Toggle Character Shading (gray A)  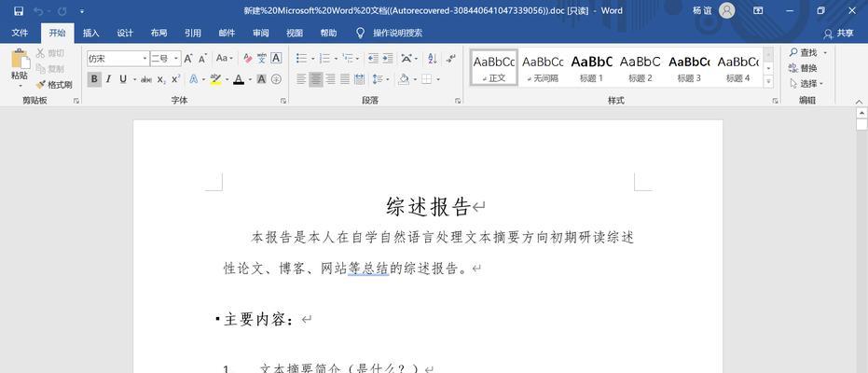coord(262,79)
